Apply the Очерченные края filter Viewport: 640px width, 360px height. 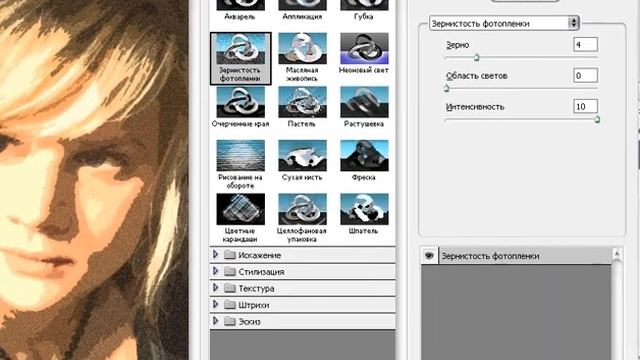[x=240, y=102]
